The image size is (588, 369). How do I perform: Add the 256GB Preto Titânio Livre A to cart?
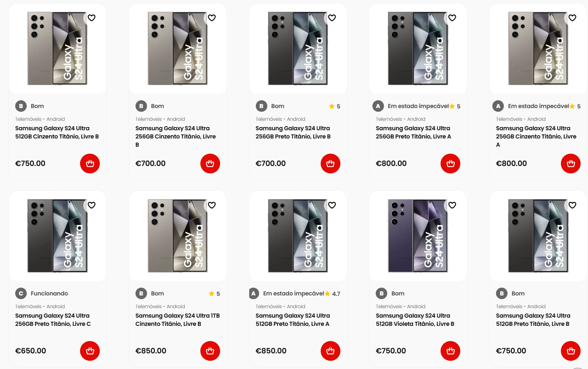450,164
